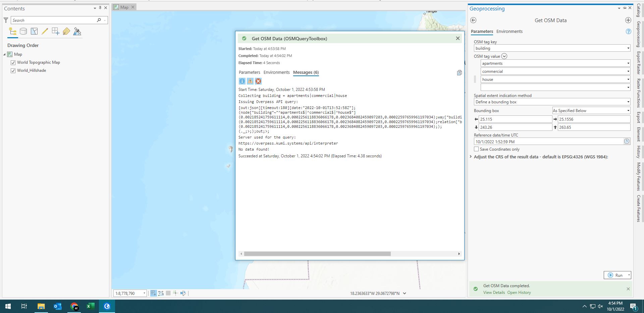The image size is (644, 313).
Task: Enable Save Coordinates only
Action: (x=476, y=149)
